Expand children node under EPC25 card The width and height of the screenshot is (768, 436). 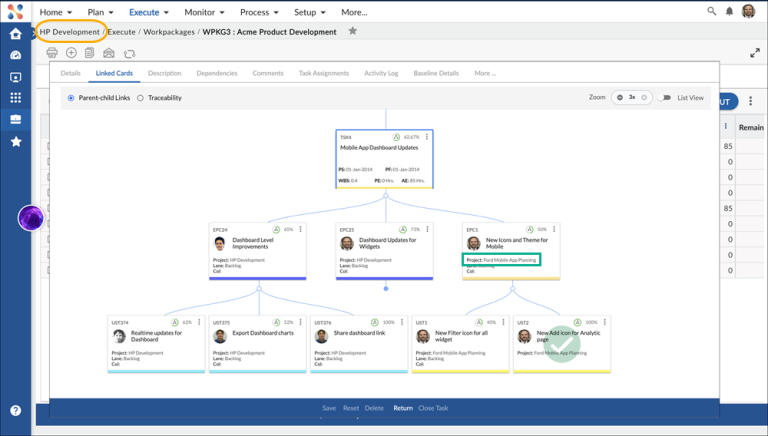(x=386, y=289)
